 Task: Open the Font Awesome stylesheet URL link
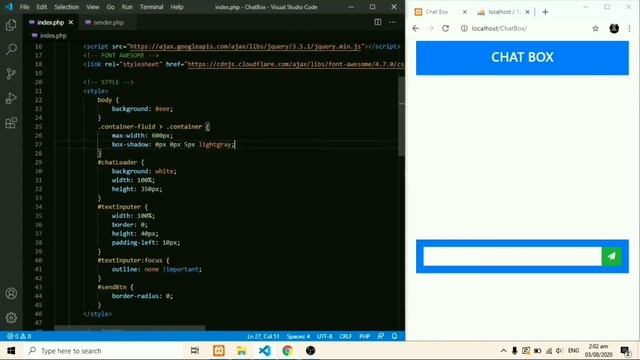[296, 64]
